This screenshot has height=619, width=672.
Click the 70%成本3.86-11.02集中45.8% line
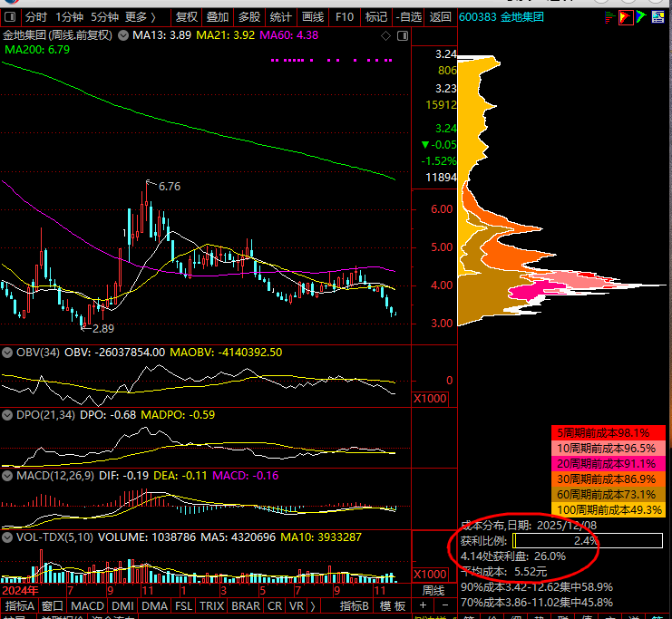[537, 603]
